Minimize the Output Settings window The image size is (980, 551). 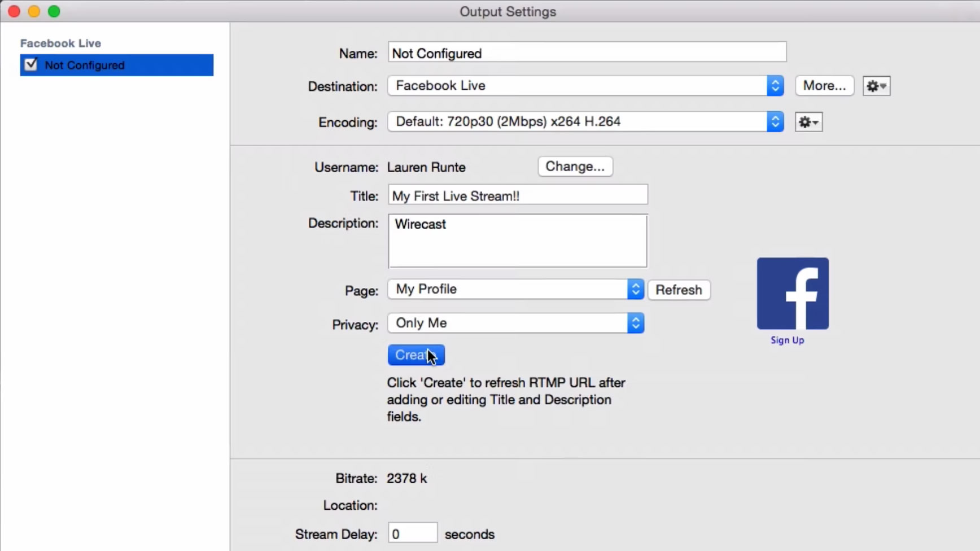pyautogui.click(x=34, y=11)
